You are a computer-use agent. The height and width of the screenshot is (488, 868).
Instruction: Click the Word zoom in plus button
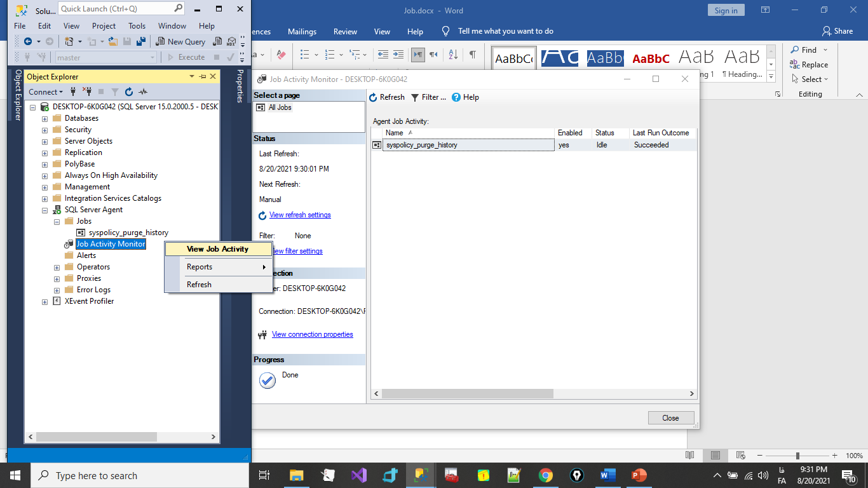click(834, 456)
